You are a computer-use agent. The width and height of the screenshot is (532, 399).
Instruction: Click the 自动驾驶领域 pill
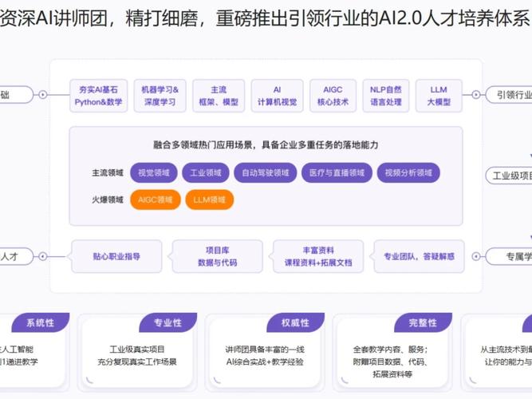coord(266,173)
